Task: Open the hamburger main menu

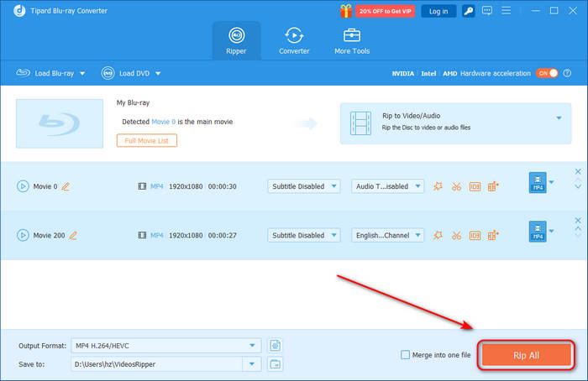Action: pos(507,11)
